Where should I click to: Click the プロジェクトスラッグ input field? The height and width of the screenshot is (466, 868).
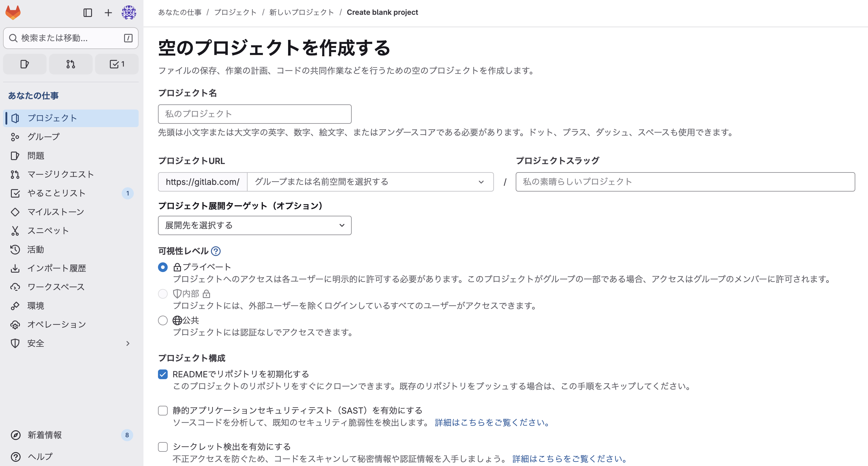tap(685, 182)
